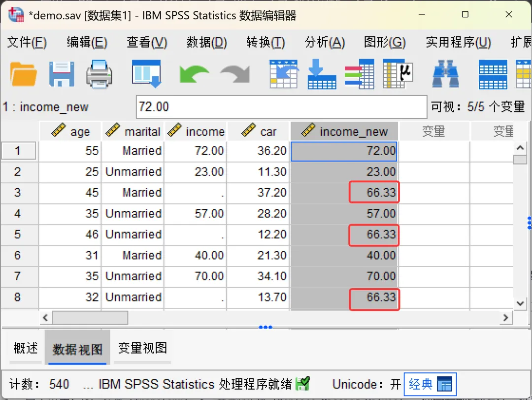
Task: Open the 图形(G) menu
Action: (x=385, y=42)
